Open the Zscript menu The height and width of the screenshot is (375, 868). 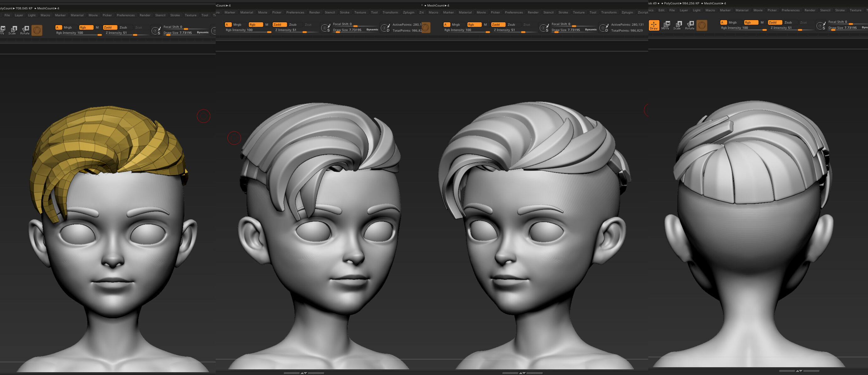(643, 13)
